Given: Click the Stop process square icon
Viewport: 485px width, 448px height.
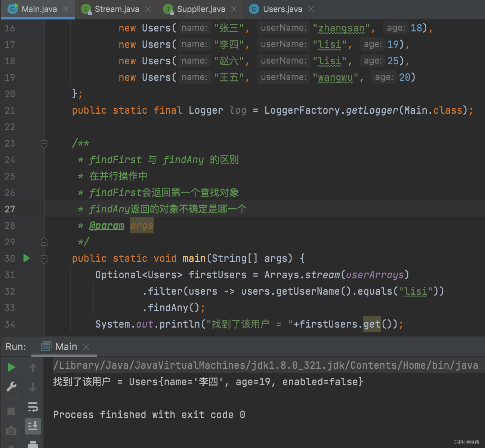Looking at the screenshot, I should point(12,411).
